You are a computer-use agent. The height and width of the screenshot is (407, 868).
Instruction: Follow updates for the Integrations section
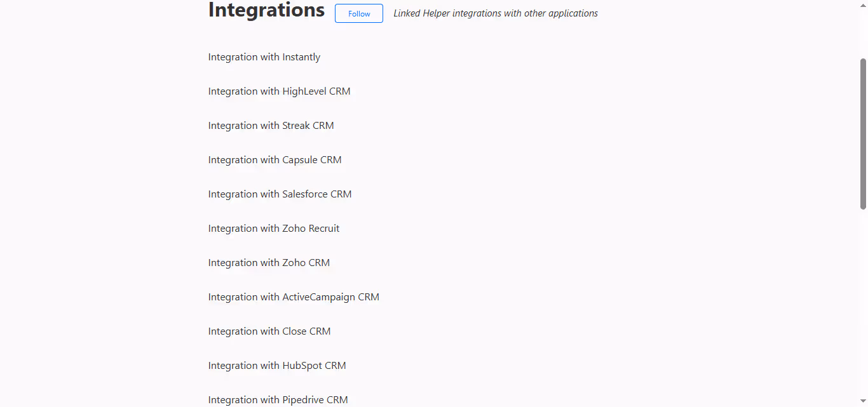[358, 13]
